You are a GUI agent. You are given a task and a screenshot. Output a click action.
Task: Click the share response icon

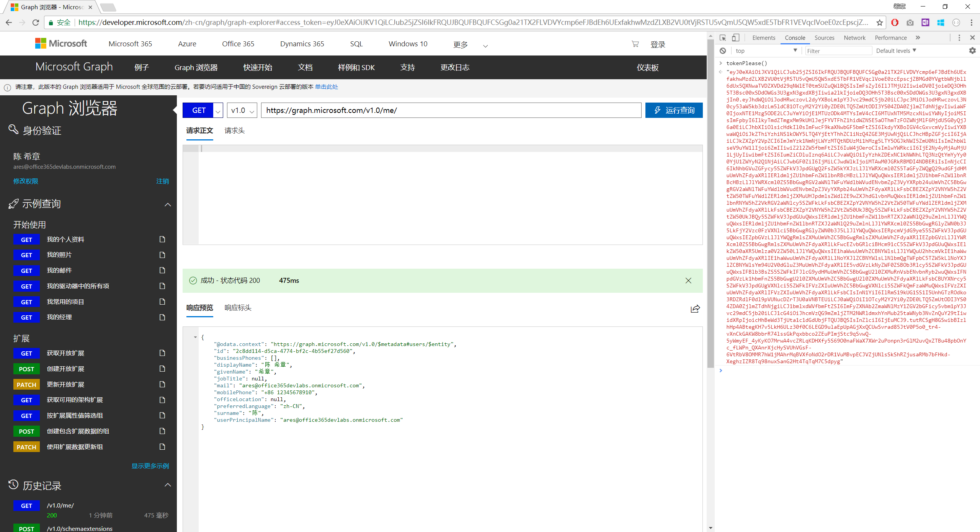(695, 308)
